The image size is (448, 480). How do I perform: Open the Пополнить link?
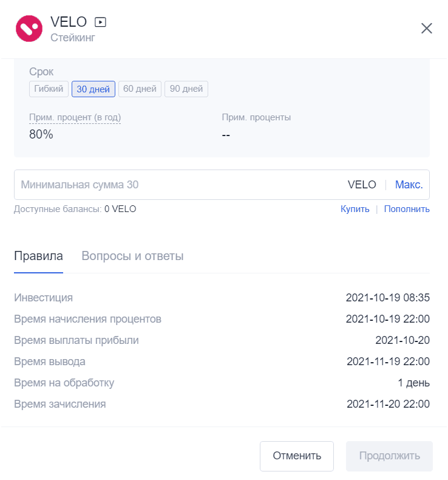click(x=407, y=209)
